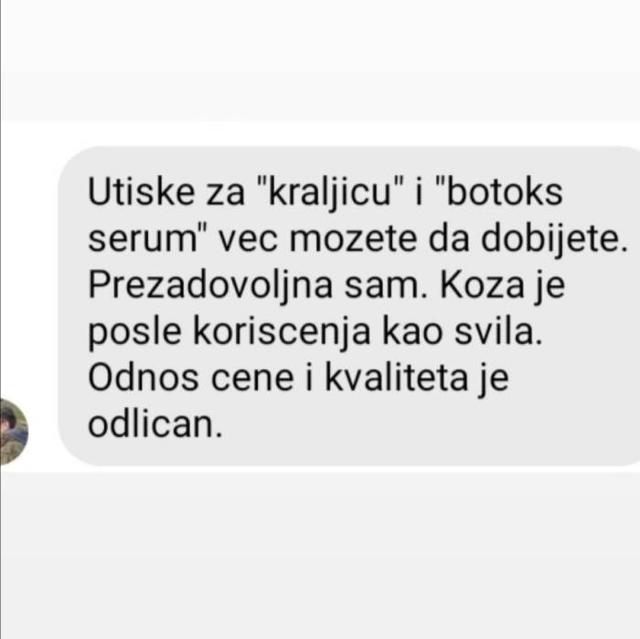Click the word "cene" in the message
This screenshot has width=640, height=639.
click(x=252, y=380)
